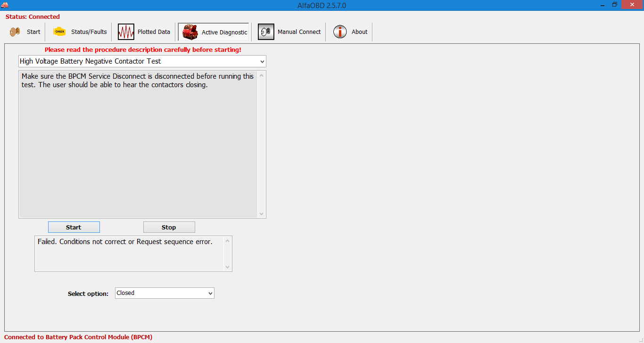Click the Start face icon in toolbar

pos(15,32)
